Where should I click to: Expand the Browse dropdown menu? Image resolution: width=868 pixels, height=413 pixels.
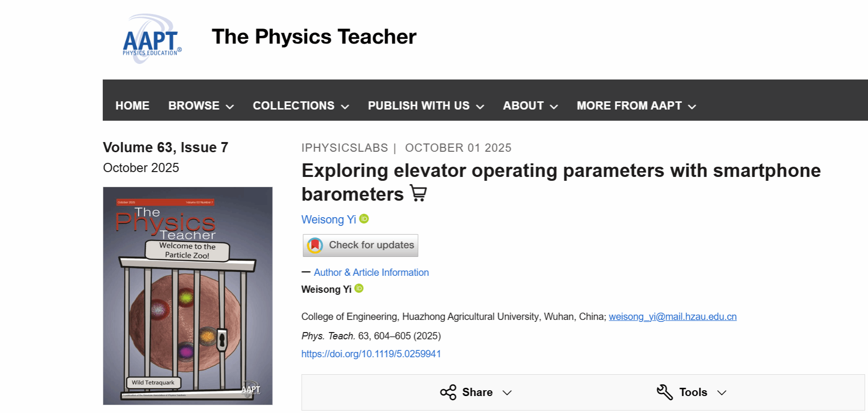tap(201, 106)
